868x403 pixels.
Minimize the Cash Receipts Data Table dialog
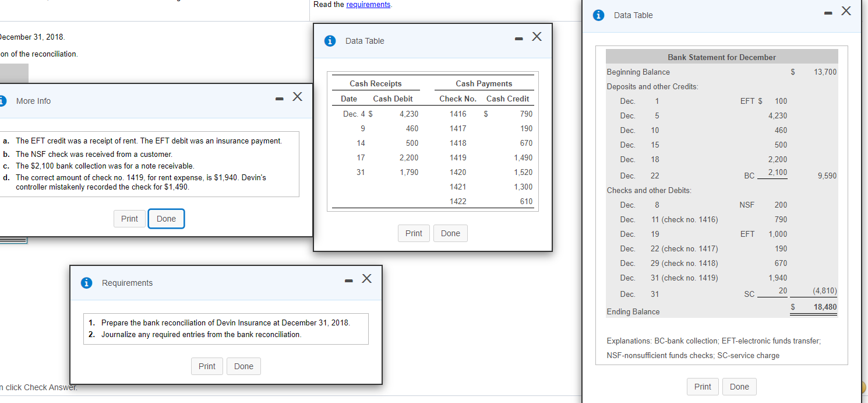(520, 40)
